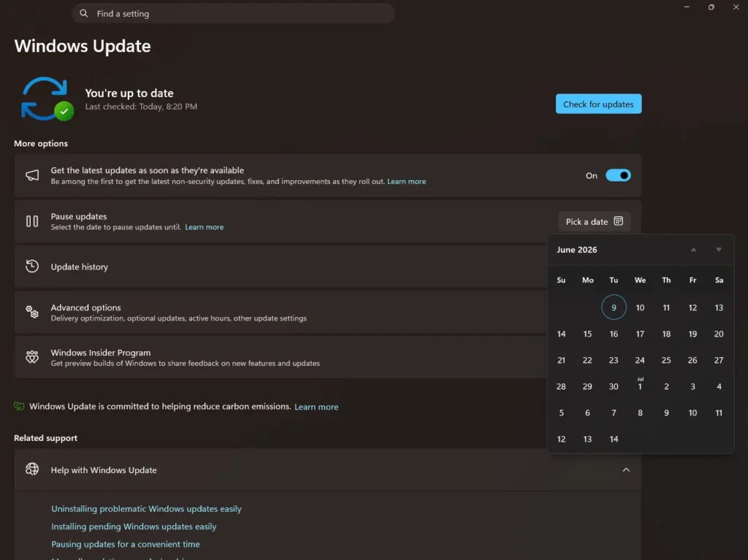Select July 8 in calendar
This screenshot has height=560, width=748.
[640, 413]
